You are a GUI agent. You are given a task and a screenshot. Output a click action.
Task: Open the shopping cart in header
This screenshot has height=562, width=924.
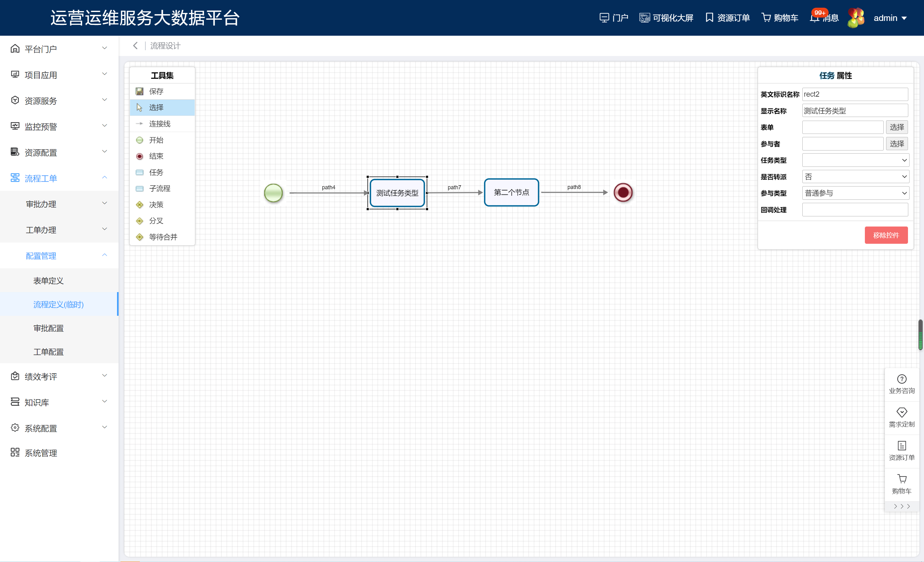[x=780, y=18]
